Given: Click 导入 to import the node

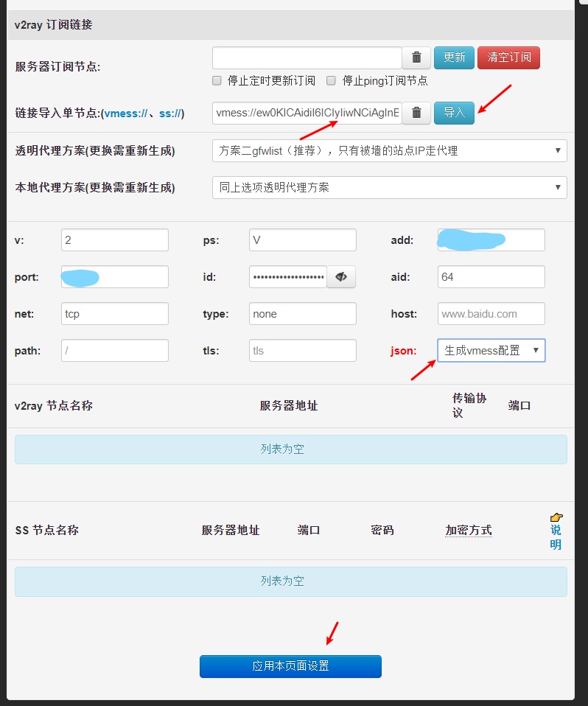Looking at the screenshot, I should [x=454, y=113].
